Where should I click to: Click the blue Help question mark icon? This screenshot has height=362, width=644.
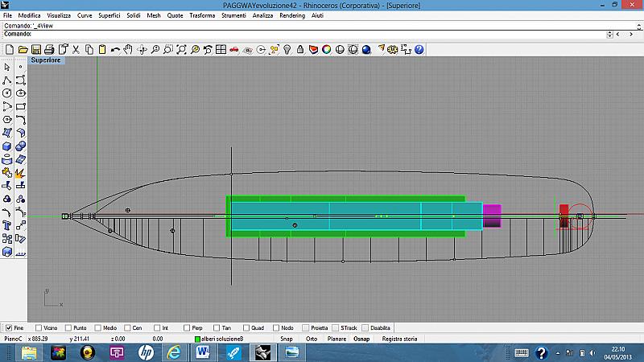tap(419, 50)
